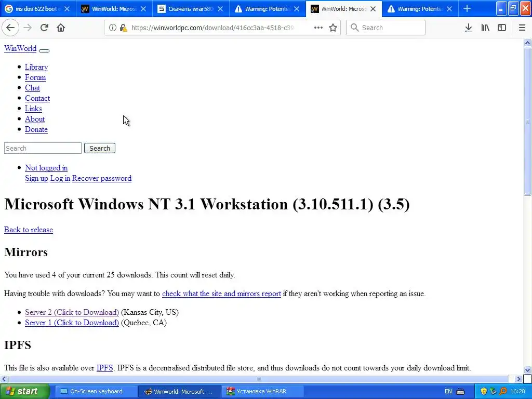Close the last Warning: Potential tab
The image size is (532, 399).
[x=449, y=9]
